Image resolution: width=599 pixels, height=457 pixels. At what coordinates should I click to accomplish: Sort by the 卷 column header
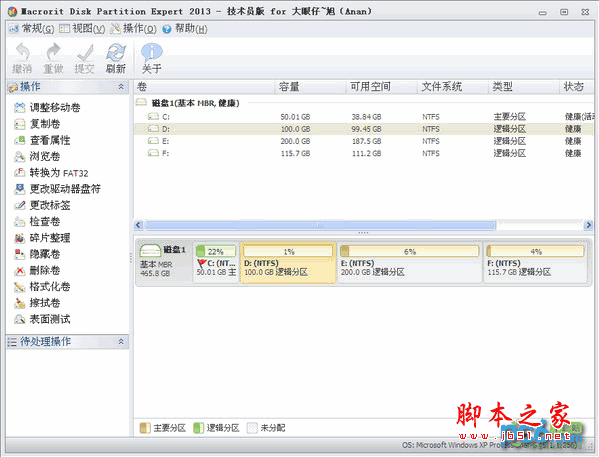(204, 87)
